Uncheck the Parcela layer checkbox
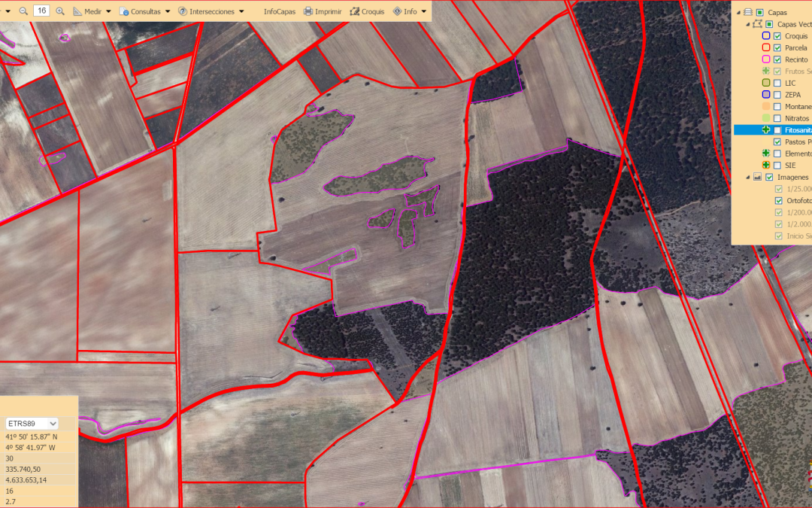This screenshot has height=508, width=812. coord(777,47)
